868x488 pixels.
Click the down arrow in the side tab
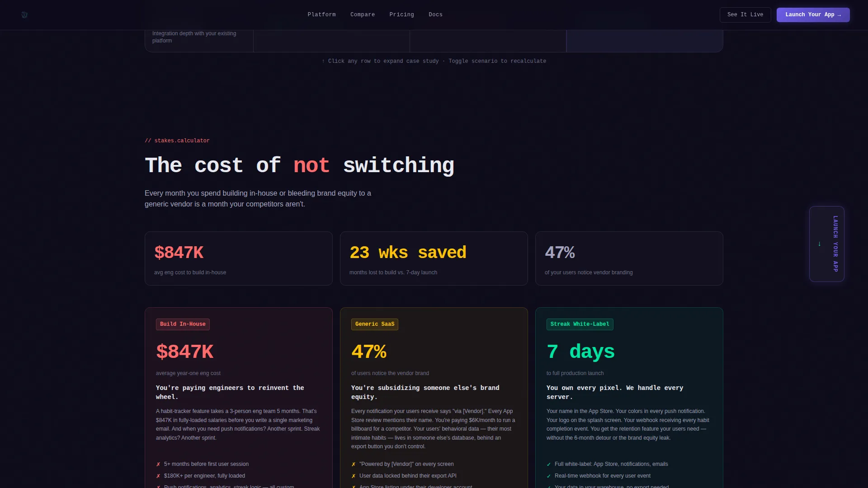pyautogui.click(x=819, y=244)
